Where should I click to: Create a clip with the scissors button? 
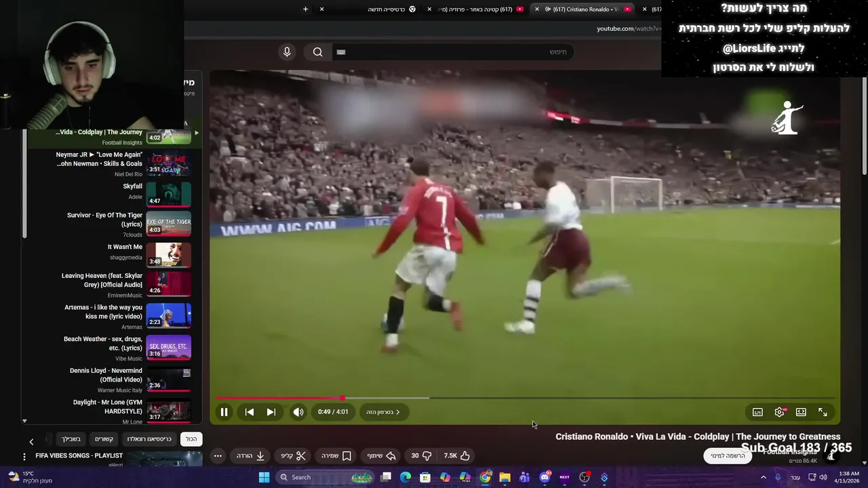click(294, 456)
